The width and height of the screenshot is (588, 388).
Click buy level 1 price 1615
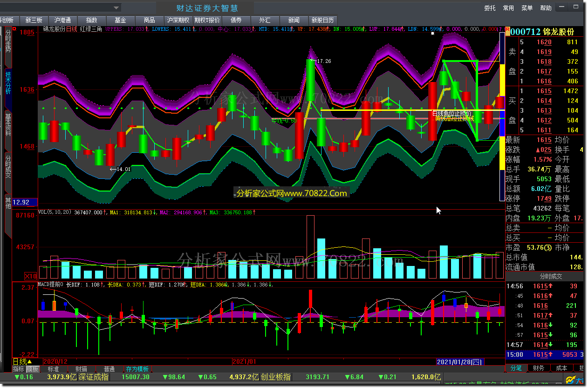pos(544,91)
